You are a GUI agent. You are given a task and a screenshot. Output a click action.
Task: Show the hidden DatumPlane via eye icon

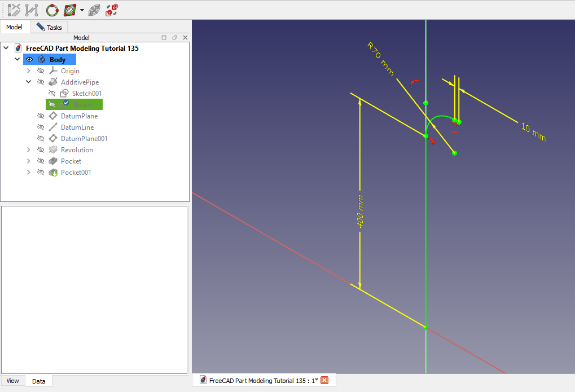41,116
